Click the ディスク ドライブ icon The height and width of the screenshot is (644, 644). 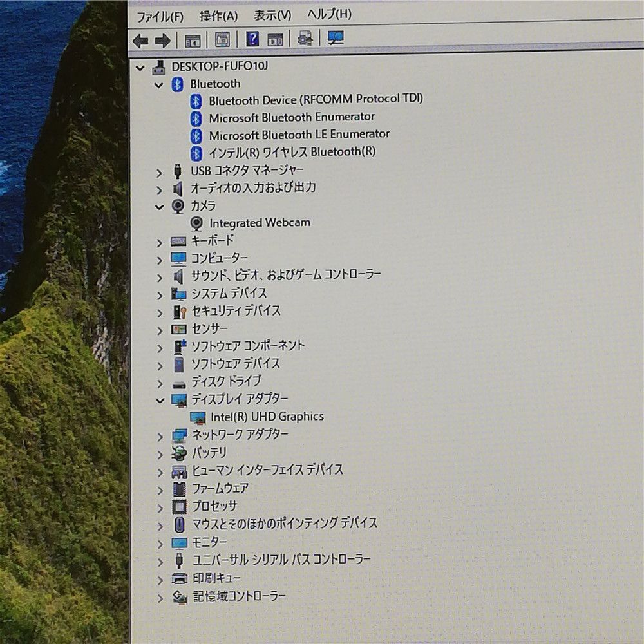pyautogui.click(x=178, y=384)
